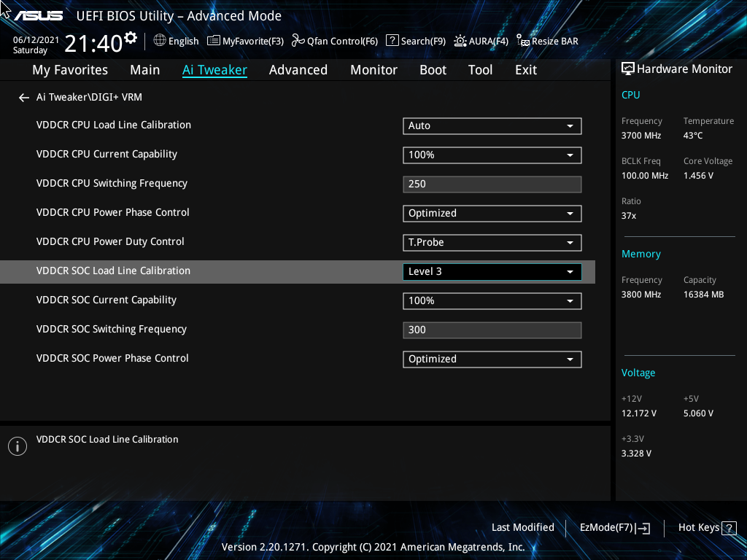
Task: Click Search(F9) label
Action: point(423,42)
